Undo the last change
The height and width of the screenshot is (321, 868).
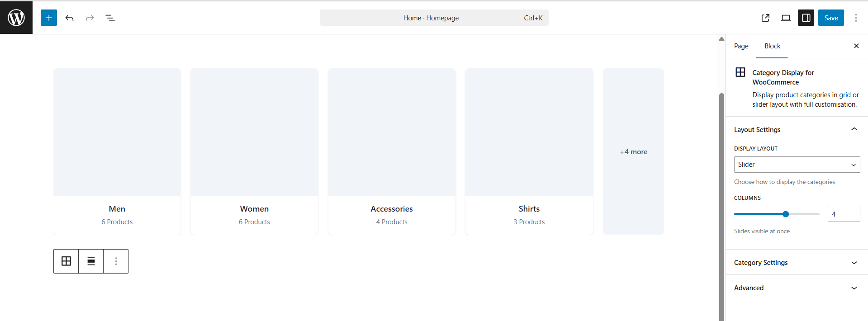[x=69, y=18]
